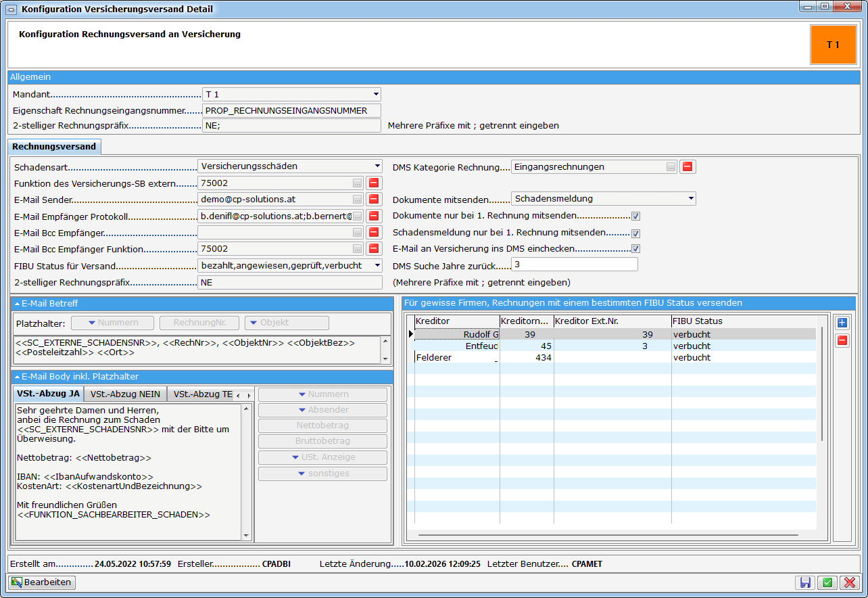Viewport: 868px width, 598px height.
Task: Clear the DMS Kategorie Rechnung field
Action: [x=687, y=166]
